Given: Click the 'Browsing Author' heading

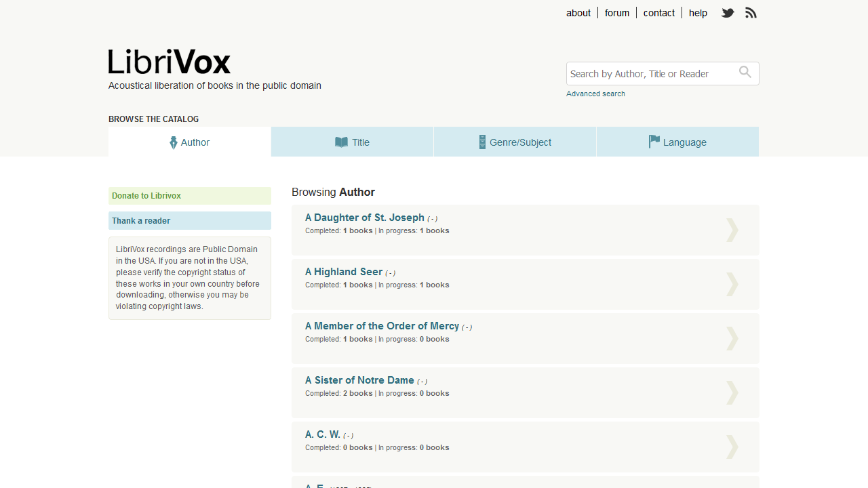Looking at the screenshot, I should 333,192.
